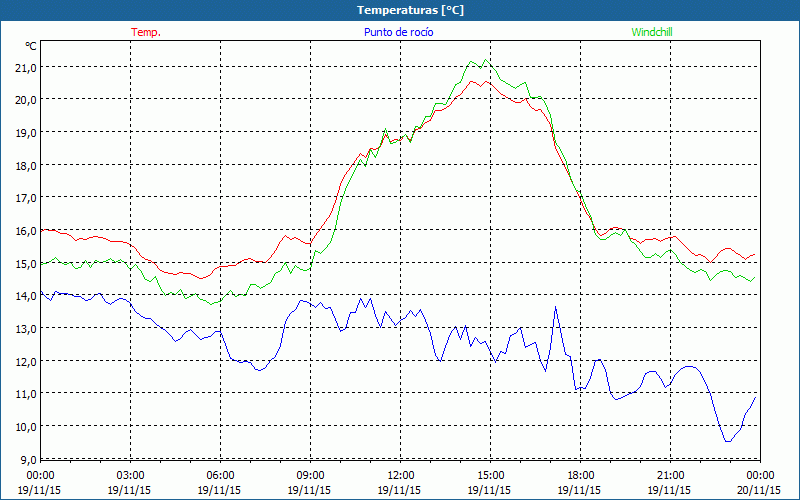Click the 12,0 y-axis value
The image size is (800, 500).
pos(26,361)
